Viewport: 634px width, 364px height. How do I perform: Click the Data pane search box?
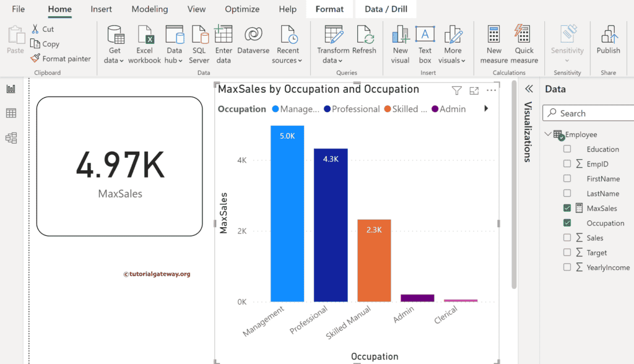(588, 113)
